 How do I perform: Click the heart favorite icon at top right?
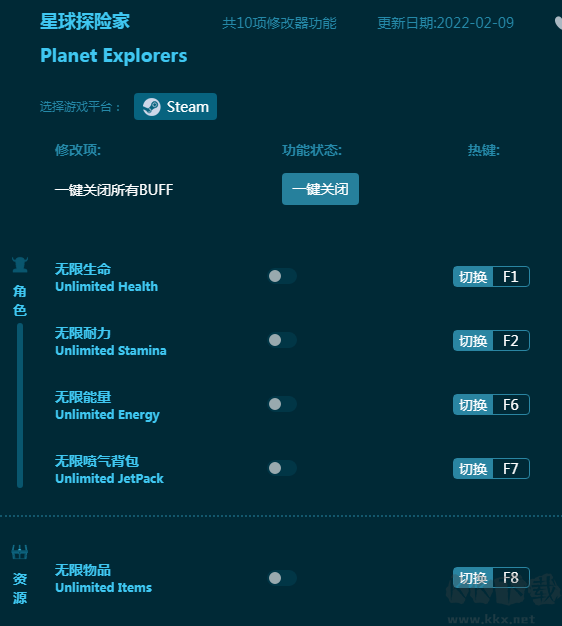coord(558,23)
